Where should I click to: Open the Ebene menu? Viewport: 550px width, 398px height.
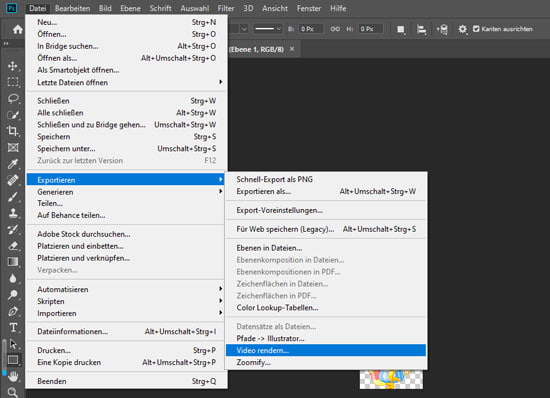click(x=130, y=8)
